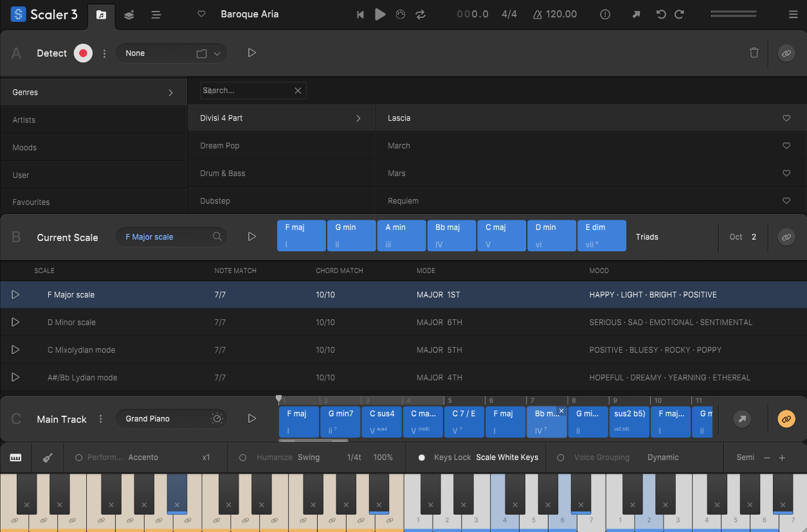
Task: Open the browse tab with music note icon
Action: point(101,15)
